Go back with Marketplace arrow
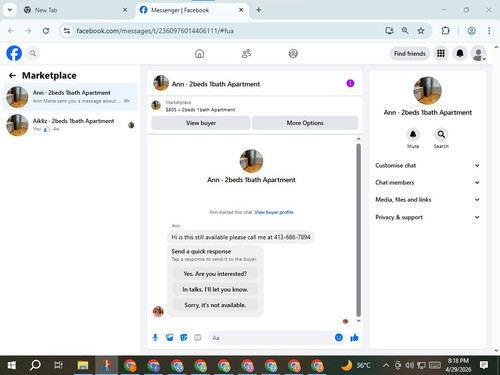The height and width of the screenshot is (375, 500). point(12,76)
